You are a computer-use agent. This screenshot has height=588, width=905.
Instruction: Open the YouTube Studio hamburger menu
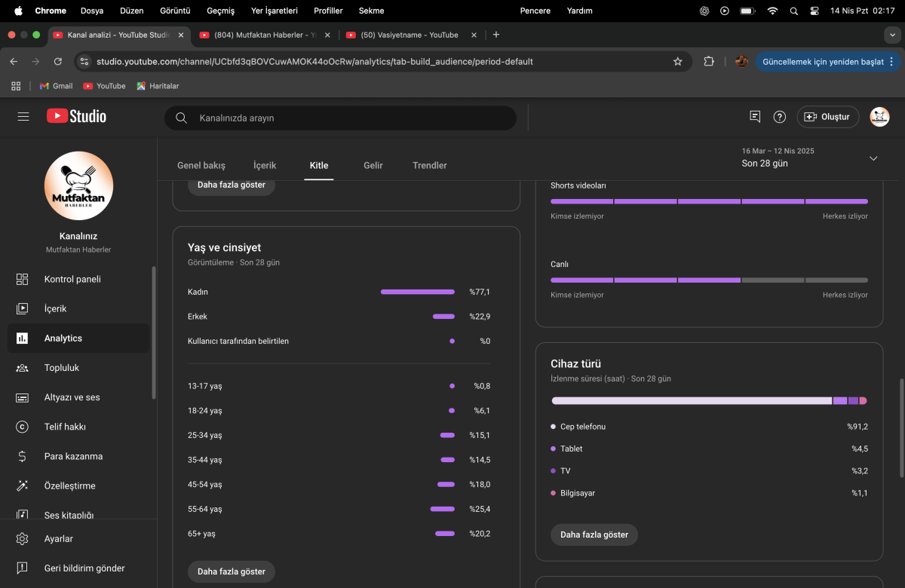coord(23,117)
